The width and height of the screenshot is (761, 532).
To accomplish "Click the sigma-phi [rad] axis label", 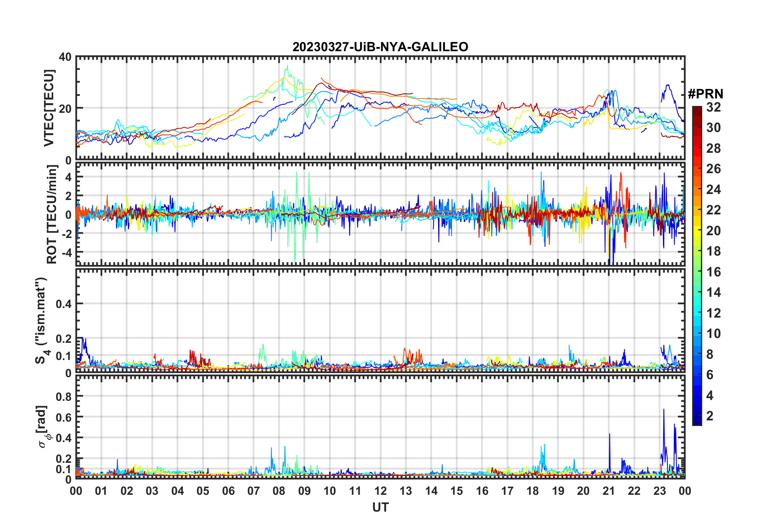I will pos(43,427).
